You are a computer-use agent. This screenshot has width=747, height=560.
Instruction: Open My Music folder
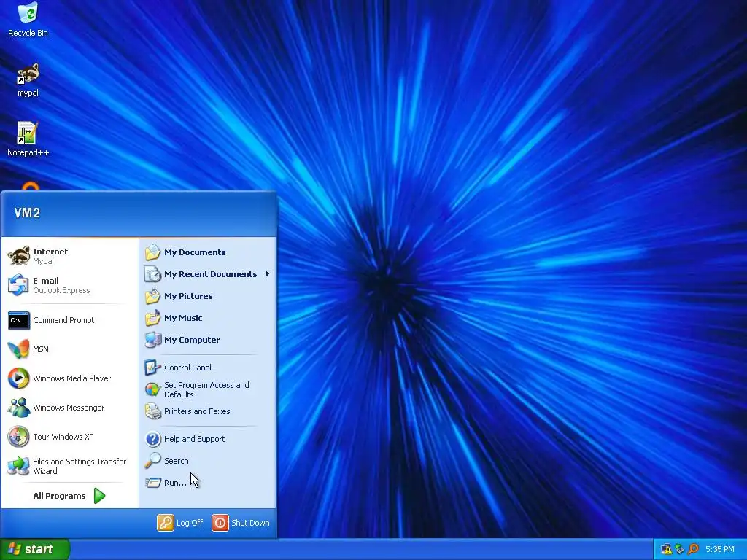208,318
